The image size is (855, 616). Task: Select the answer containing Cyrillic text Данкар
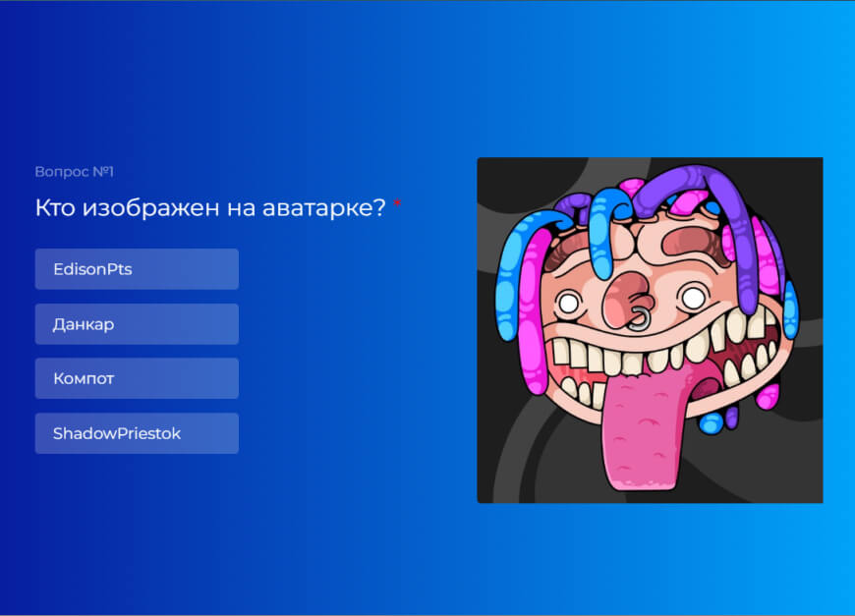(x=137, y=323)
